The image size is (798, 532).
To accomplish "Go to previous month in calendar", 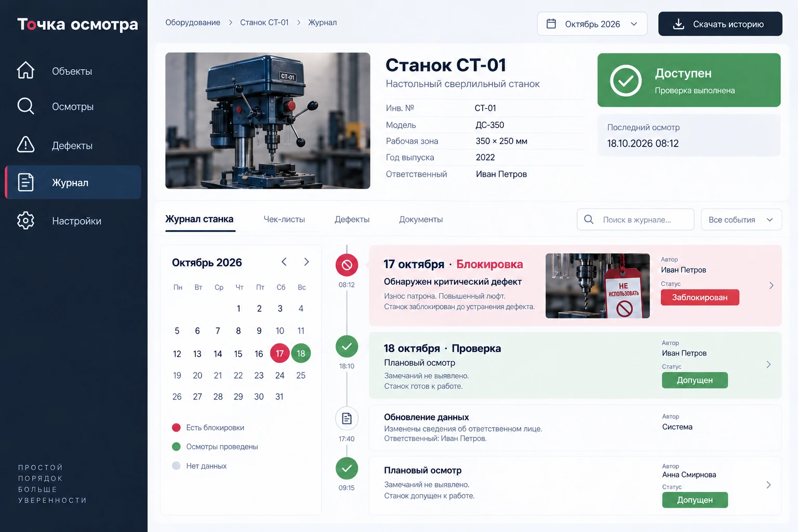I will (x=284, y=262).
